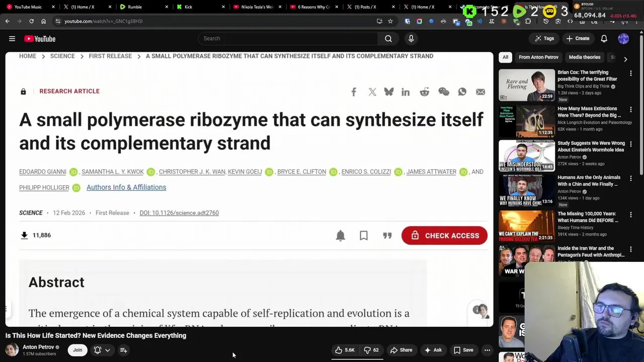Screen dimensions: 644x362
Task: Switch to Nikola Tesla's browser tab
Action: coord(257,7)
